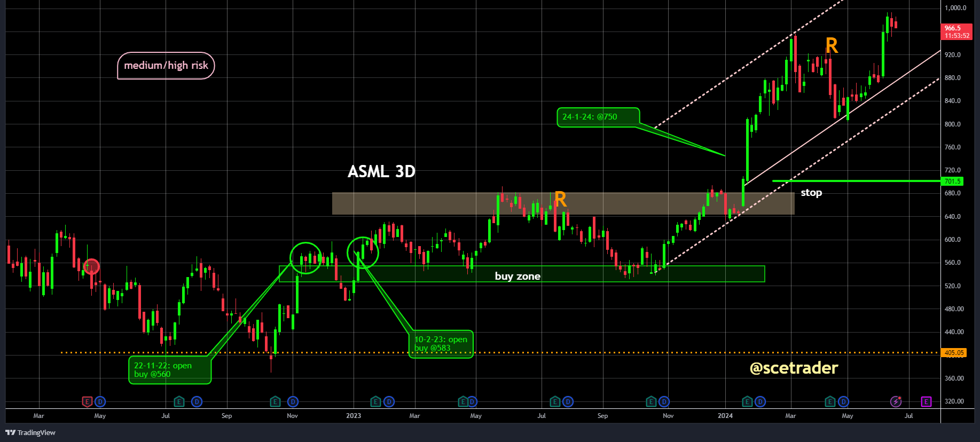The image size is (980, 442).
Task: Show the February 2023 dividend D marker
Action: 389,401
